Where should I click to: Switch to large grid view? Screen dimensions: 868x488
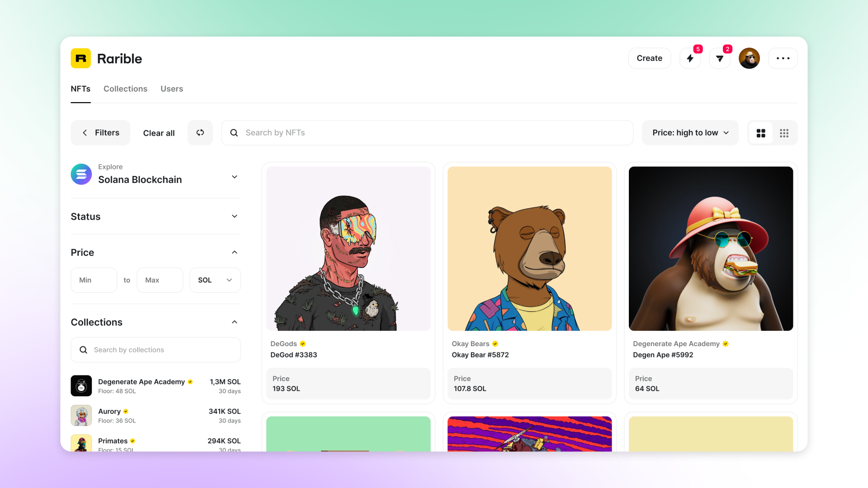pyautogui.click(x=761, y=133)
